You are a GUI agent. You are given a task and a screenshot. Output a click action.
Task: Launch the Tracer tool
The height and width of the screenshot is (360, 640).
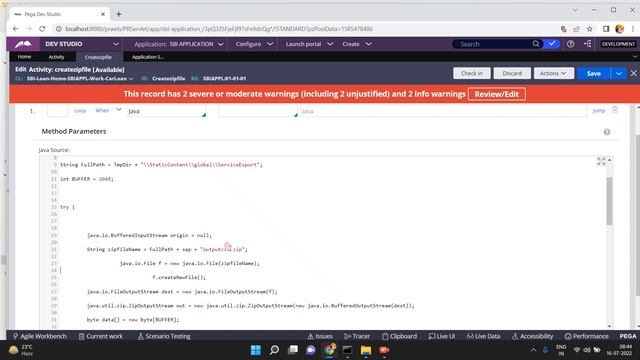pos(357,336)
